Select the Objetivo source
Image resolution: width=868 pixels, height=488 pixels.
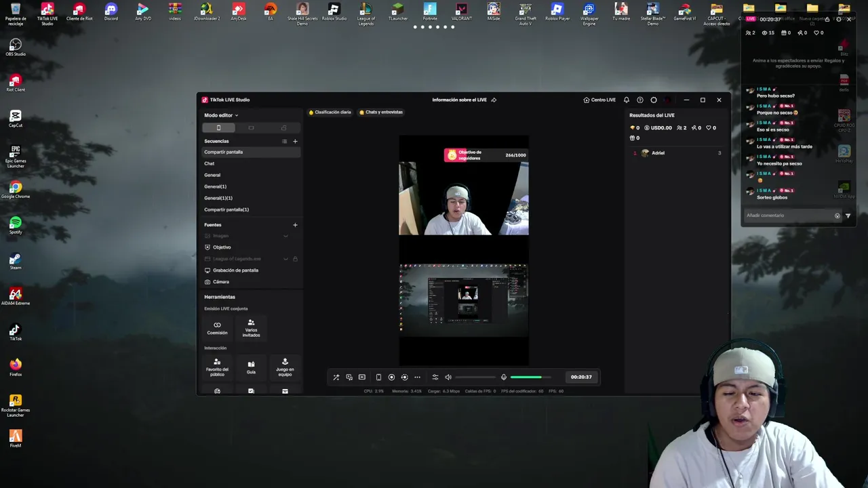coord(251,247)
